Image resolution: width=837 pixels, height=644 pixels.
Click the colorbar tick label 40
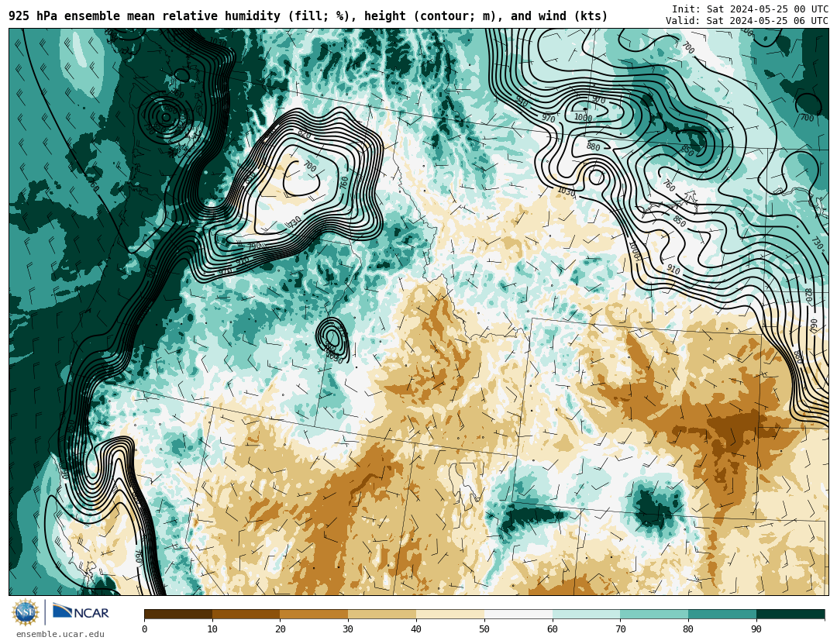point(416,629)
